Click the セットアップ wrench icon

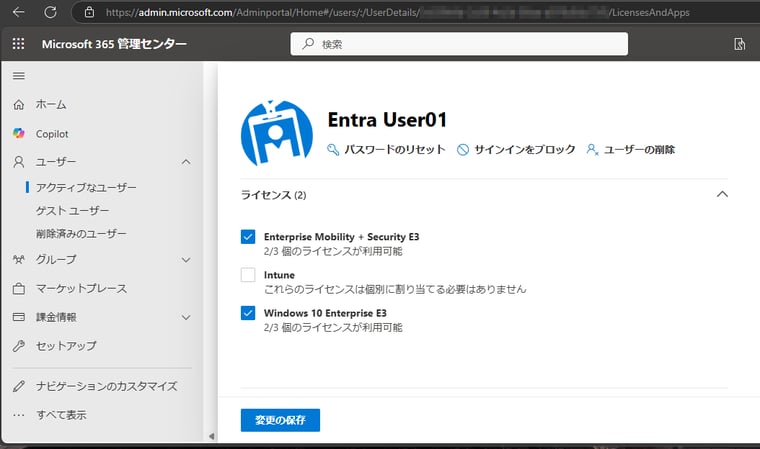click(x=19, y=346)
